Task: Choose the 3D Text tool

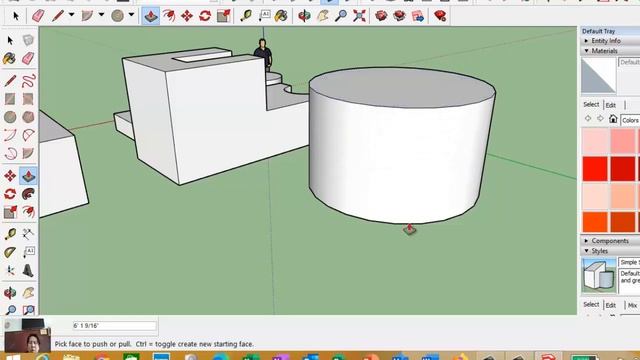Action: 28,270
